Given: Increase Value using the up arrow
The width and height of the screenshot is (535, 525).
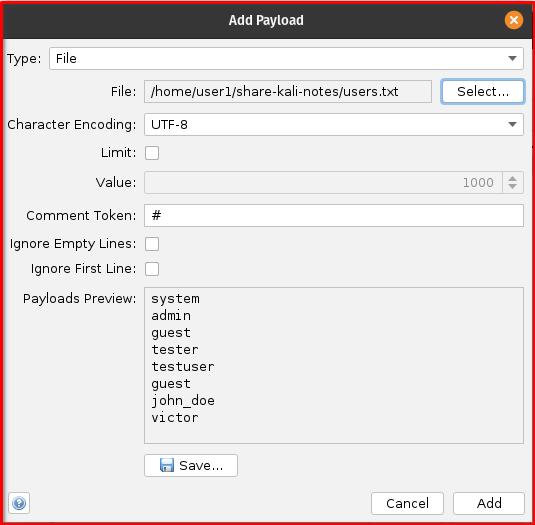Looking at the screenshot, I should (x=512, y=178).
